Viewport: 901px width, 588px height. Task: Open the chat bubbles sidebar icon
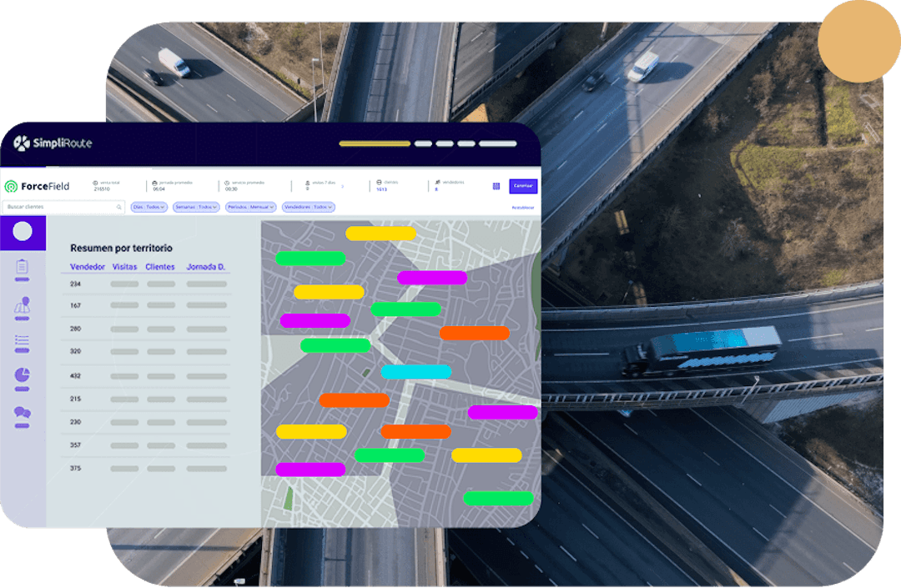pyautogui.click(x=22, y=412)
